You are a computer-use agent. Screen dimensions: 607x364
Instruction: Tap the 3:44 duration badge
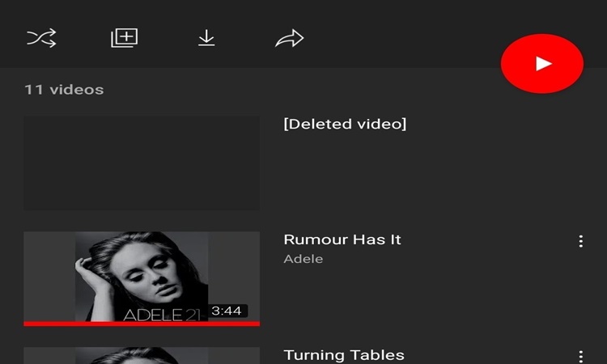point(227,311)
